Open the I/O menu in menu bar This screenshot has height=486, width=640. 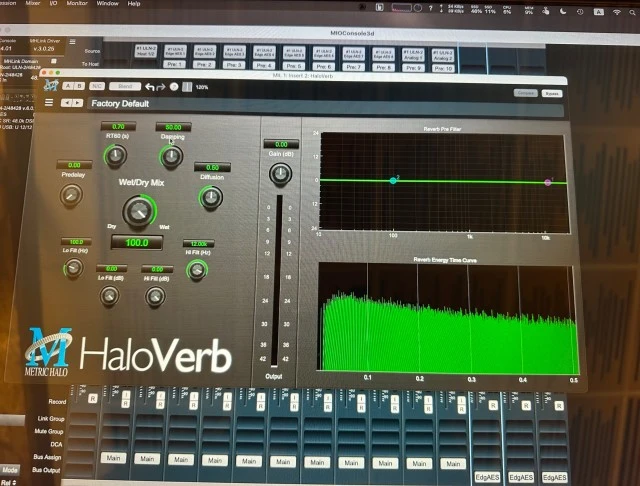pos(53,3)
